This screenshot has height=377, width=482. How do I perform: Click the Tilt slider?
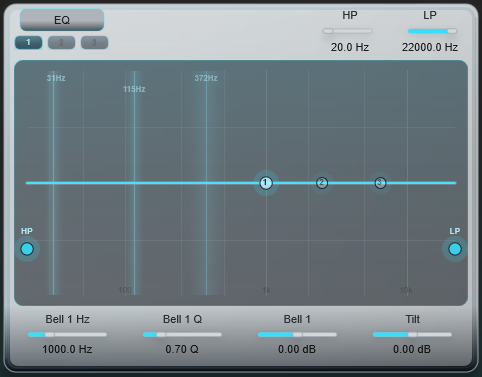(x=412, y=334)
